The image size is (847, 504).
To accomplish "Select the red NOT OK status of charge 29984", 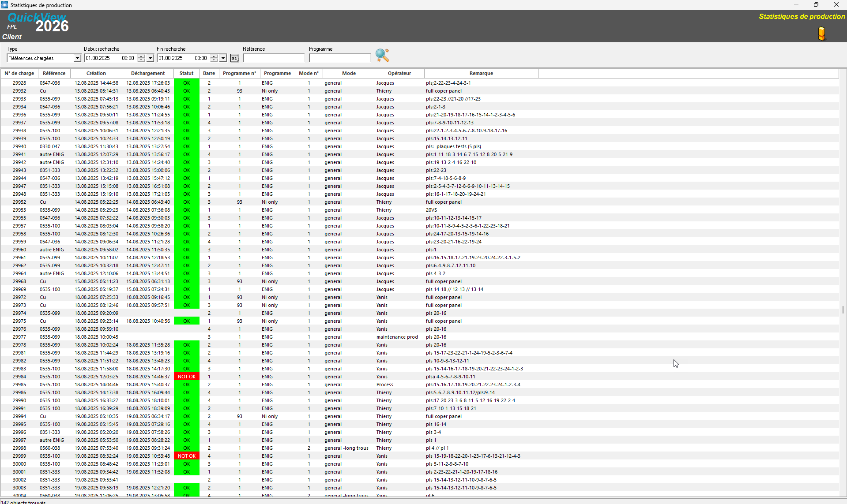I will click(186, 377).
